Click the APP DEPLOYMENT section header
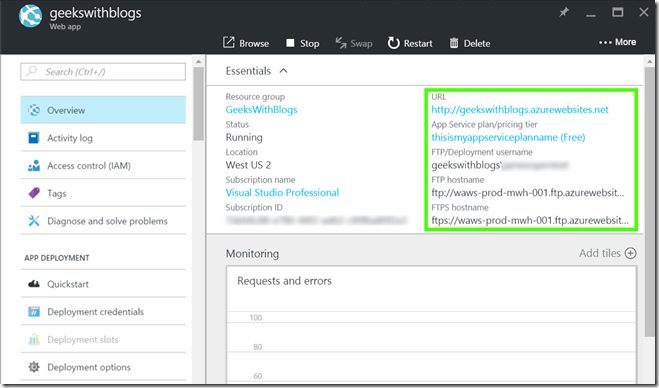Viewport: 659px width, 388px height. [x=57, y=258]
